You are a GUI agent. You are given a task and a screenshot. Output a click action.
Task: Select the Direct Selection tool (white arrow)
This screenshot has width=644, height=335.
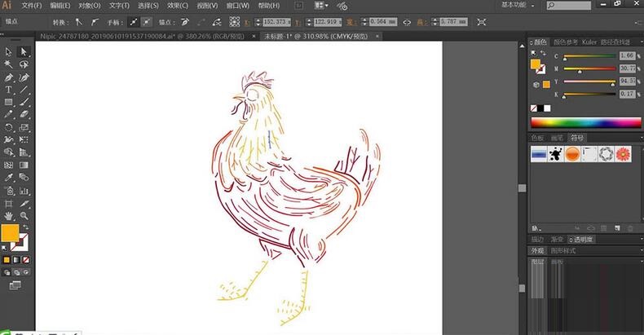click(x=24, y=51)
